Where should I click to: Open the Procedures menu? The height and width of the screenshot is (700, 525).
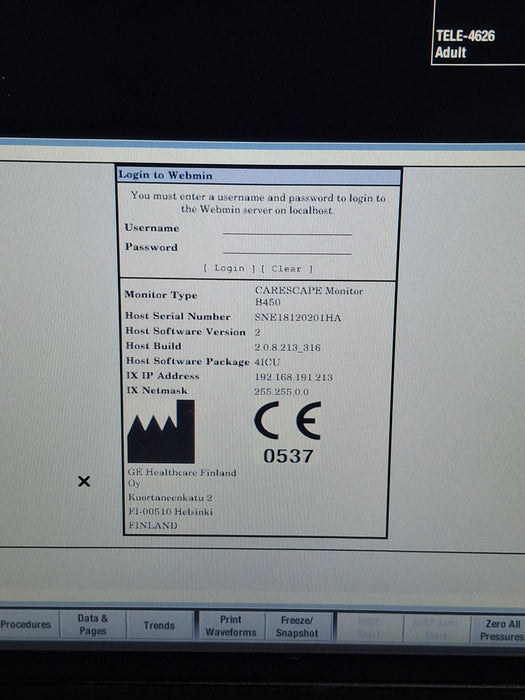pos(27,625)
